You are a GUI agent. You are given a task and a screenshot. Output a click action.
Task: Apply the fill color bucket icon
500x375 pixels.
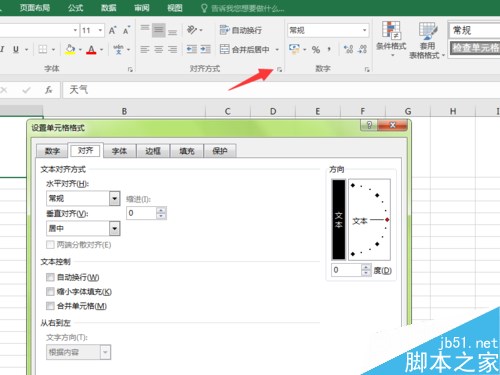pyautogui.click(x=70, y=49)
